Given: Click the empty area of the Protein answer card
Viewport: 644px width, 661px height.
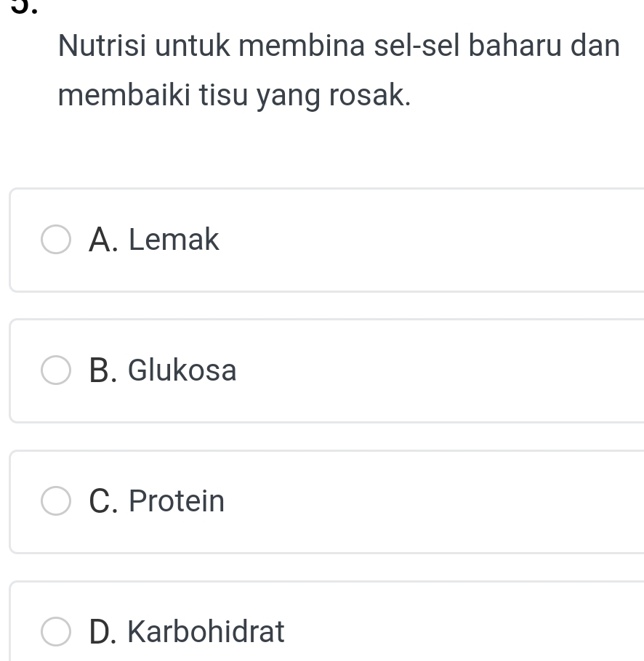Looking at the screenshot, I should pyautogui.click(x=436, y=502).
